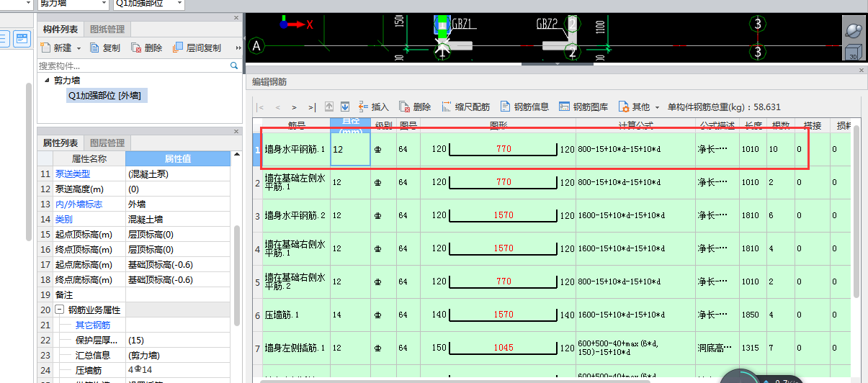Viewport: 868px width, 383px height.
Task: Click the 3D view cube icon
Action: (854, 50)
